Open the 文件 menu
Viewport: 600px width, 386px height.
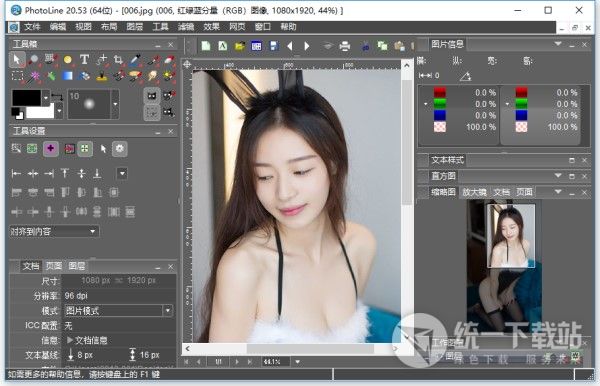(32, 27)
